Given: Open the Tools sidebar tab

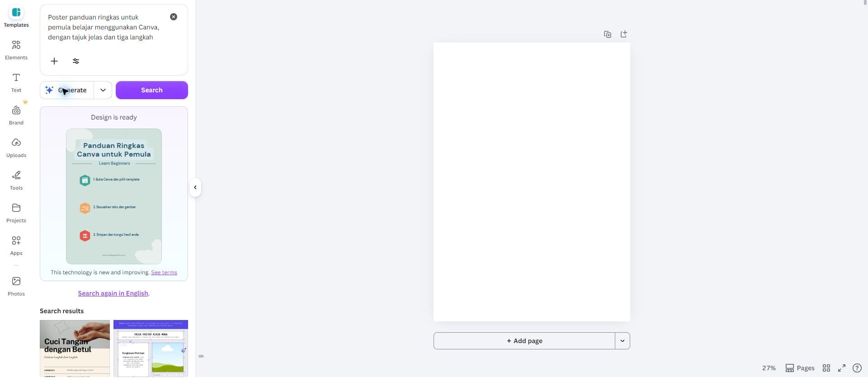Looking at the screenshot, I should [16, 180].
